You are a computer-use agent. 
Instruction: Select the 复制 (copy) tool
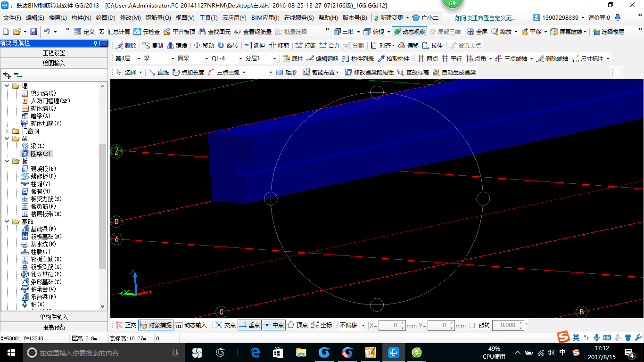pos(153,46)
